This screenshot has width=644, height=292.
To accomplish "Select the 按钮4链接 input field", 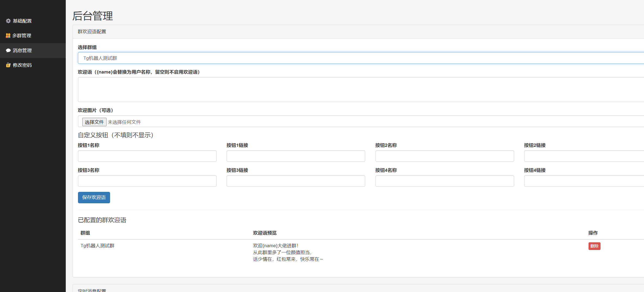I will pyautogui.click(x=584, y=181).
